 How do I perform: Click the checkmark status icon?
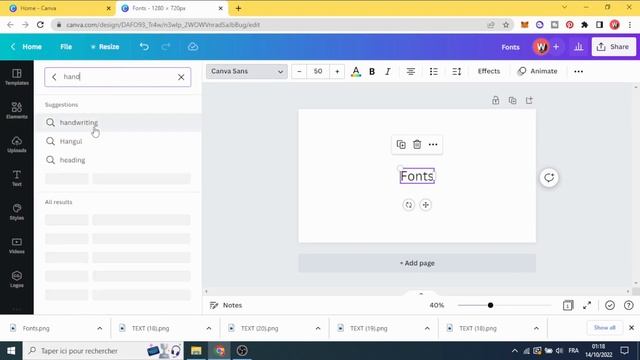610,305
